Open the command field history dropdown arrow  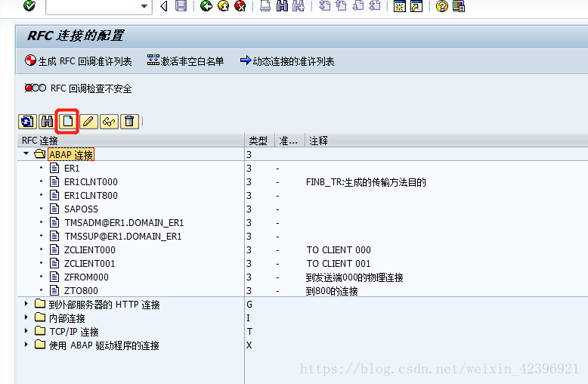(144, 6)
